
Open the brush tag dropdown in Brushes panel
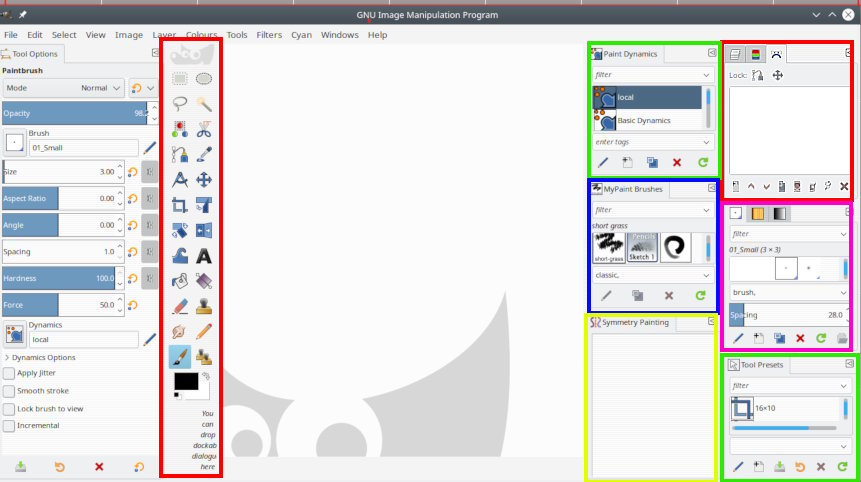[843, 293]
